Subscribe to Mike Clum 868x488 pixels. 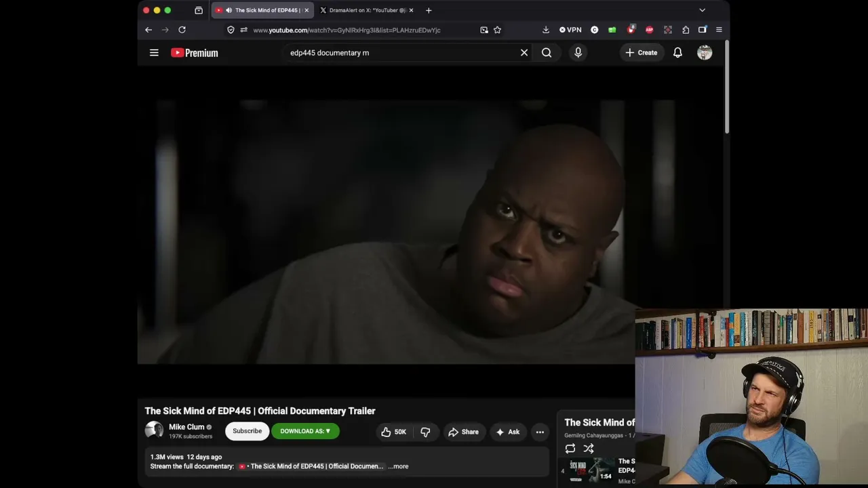(248, 431)
